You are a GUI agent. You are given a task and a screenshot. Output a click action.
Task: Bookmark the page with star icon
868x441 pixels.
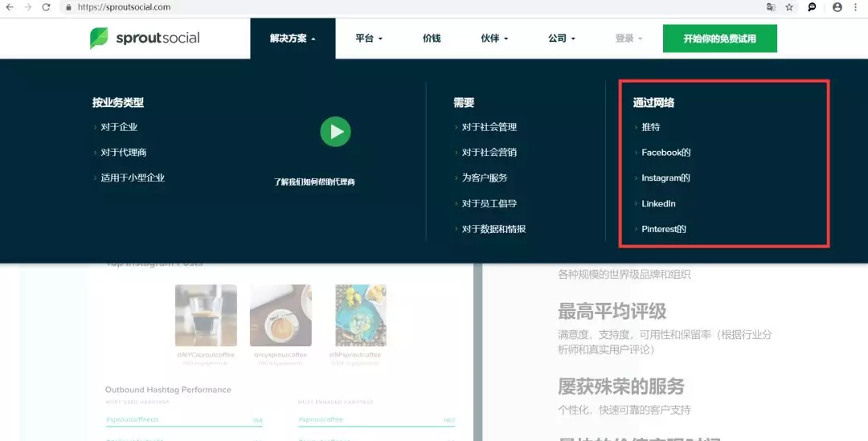tap(789, 7)
